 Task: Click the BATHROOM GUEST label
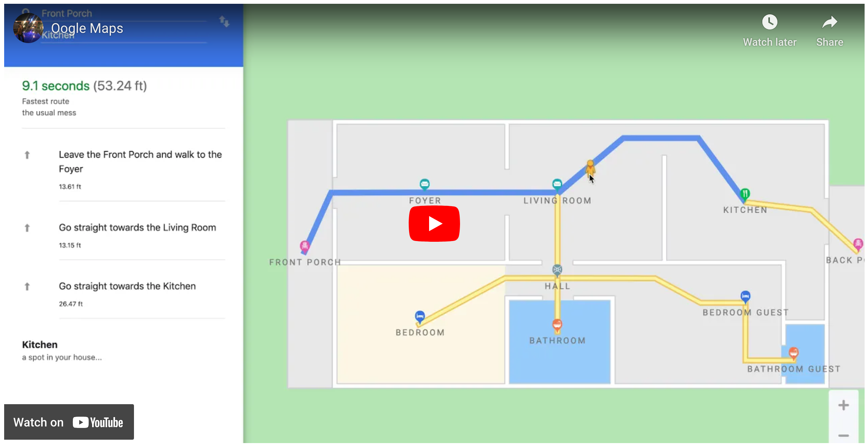794,369
